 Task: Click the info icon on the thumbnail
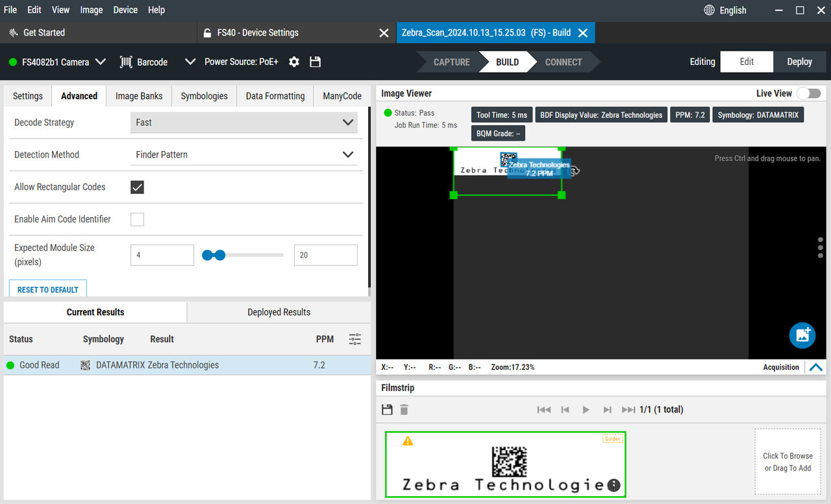pyautogui.click(x=614, y=485)
